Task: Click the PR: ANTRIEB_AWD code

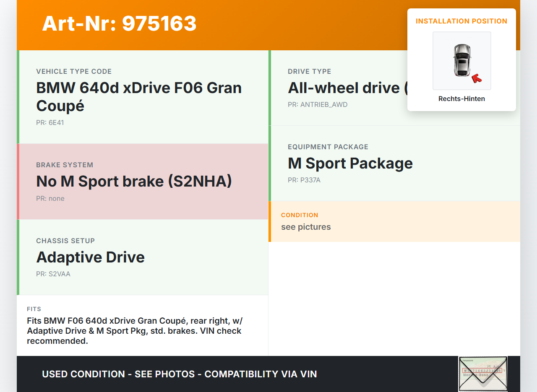Action: 318,104
